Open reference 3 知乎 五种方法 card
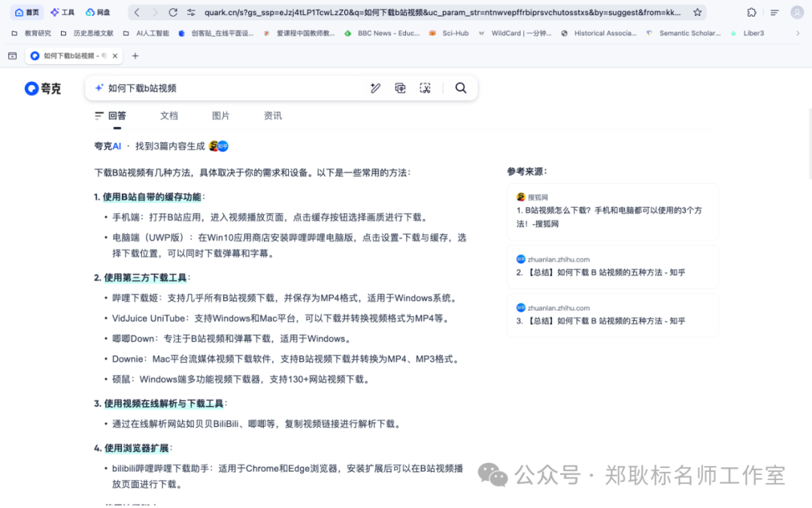This screenshot has width=812, height=508. pos(613,315)
